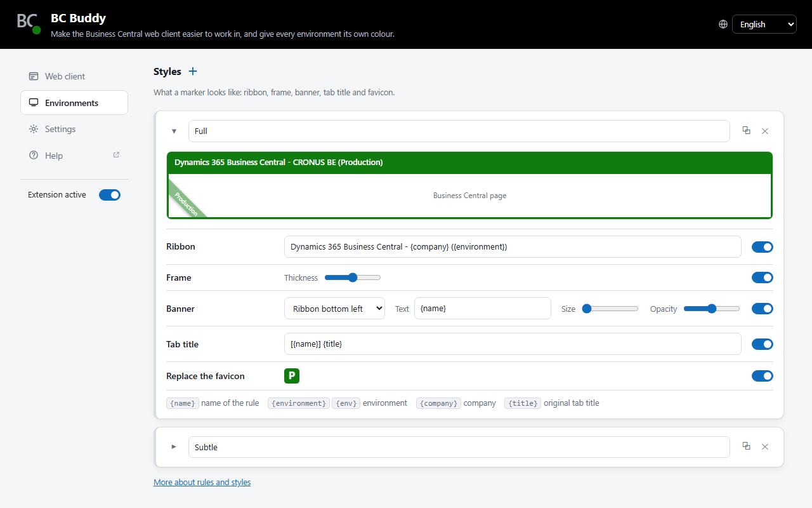Delete the Subtle style
The height and width of the screenshot is (508, 812).
click(765, 447)
